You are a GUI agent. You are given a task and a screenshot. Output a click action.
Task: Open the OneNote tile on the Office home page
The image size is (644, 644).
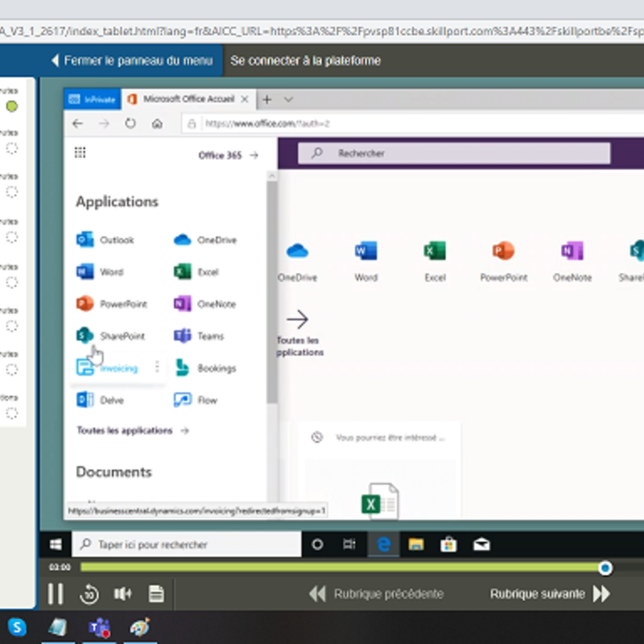tap(572, 261)
